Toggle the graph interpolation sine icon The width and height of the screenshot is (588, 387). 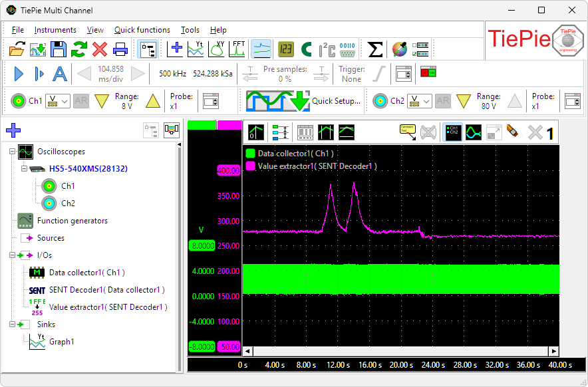[473, 132]
